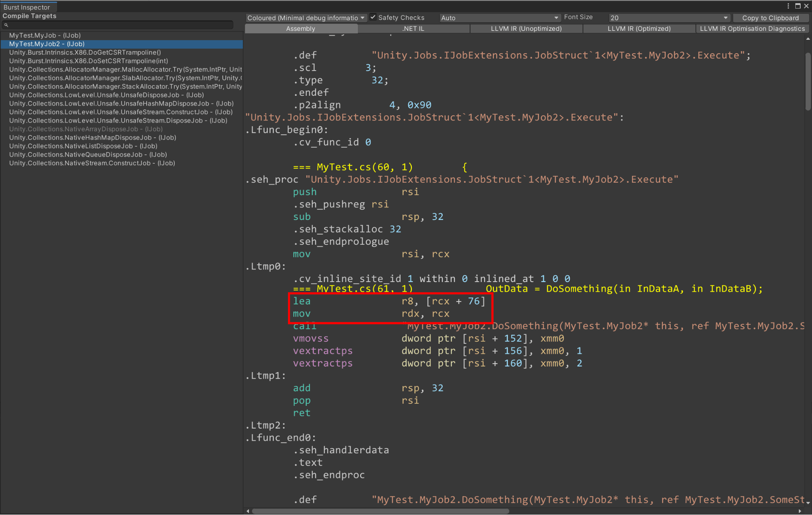Select MyTest.MyJob2 - (IJob) target
Screen dimensions: 812x515
point(121,44)
